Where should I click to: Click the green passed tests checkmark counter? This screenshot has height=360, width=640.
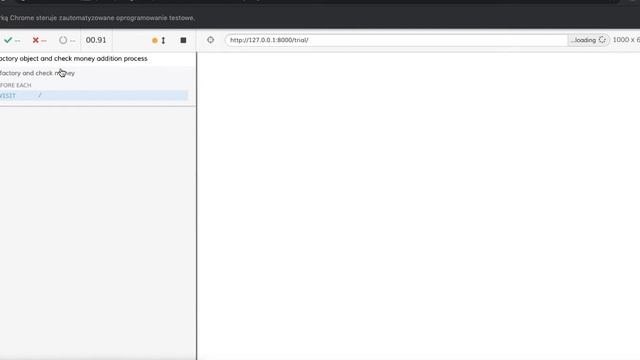coord(11,40)
